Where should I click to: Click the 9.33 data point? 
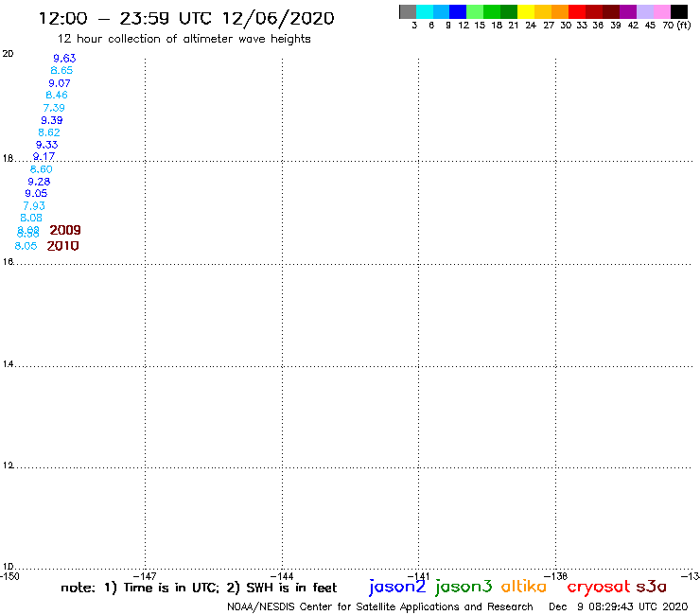pyautogui.click(x=47, y=145)
